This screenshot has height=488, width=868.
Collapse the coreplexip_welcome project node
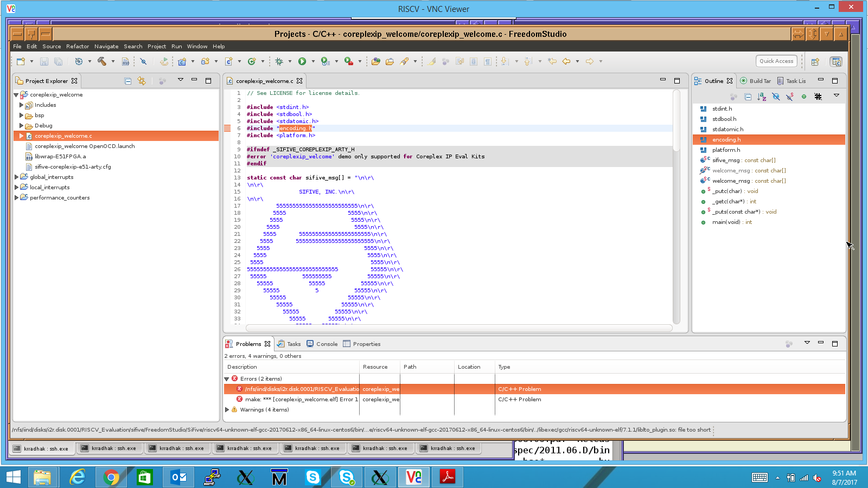(x=16, y=95)
